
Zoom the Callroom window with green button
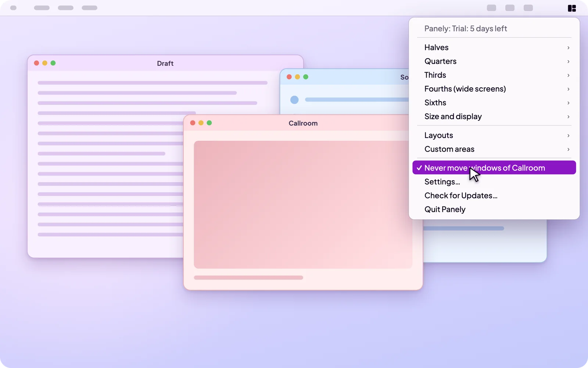tap(209, 123)
